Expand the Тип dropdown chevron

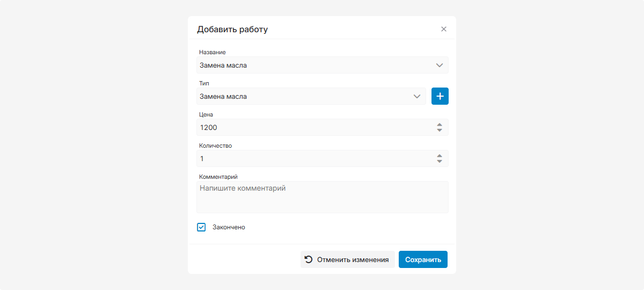pos(417,97)
